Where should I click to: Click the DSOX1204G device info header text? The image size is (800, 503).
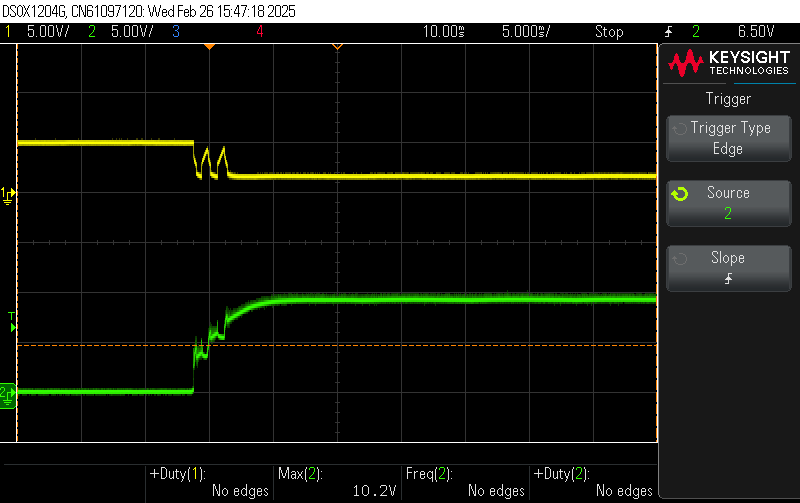coord(149,11)
